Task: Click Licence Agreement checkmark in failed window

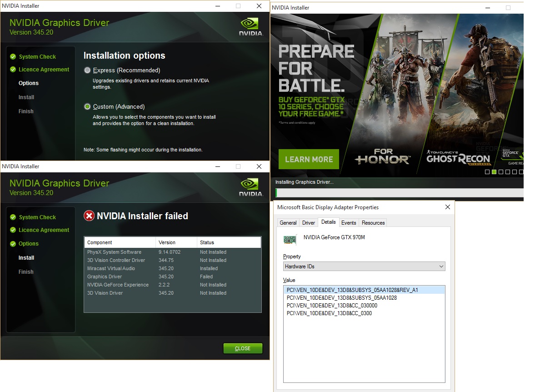Action: [13, 230]
